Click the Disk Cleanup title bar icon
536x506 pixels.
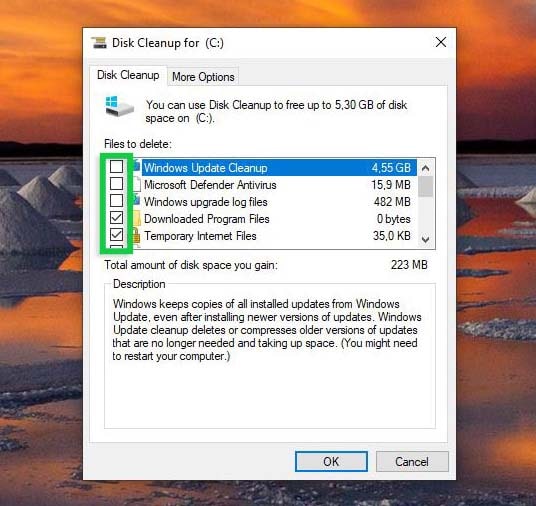tap(99, 43)
